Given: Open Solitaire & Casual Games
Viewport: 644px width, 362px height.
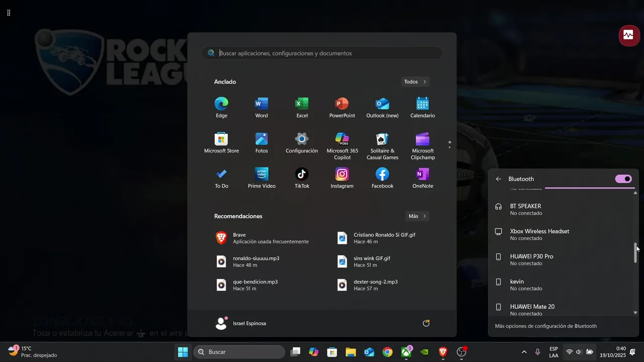Looking at the screenshot, I should point(382,146).
